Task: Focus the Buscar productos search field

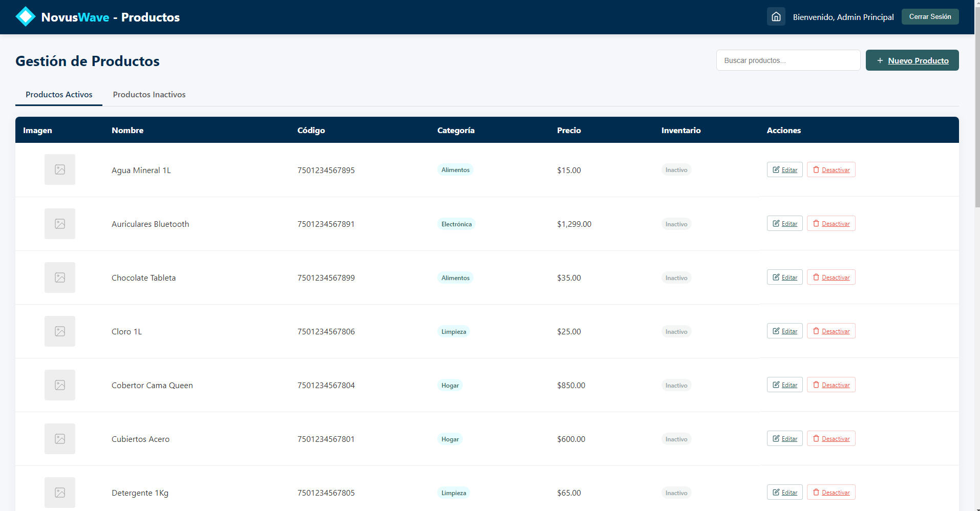Action: pyautogui.click(x=787, y=60)
